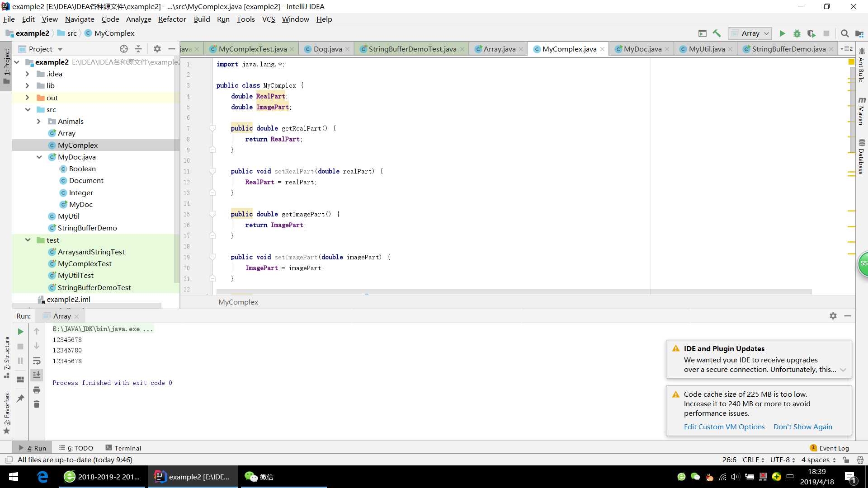The height and width of the screenshot is (488, 868).
Task: Change file encoding UTF-8
Action: pos(783,460)
